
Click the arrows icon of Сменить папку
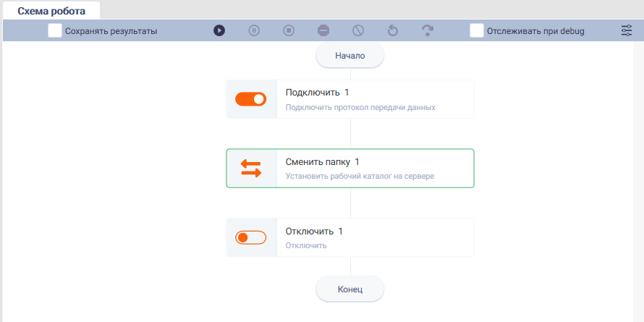coord(251,169)
